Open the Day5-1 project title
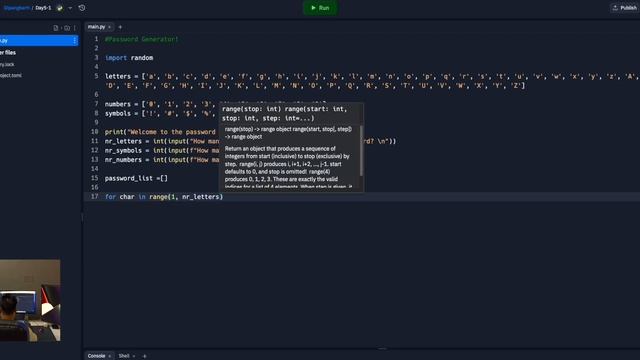The image size is (640, 360). tap(43, 8)
